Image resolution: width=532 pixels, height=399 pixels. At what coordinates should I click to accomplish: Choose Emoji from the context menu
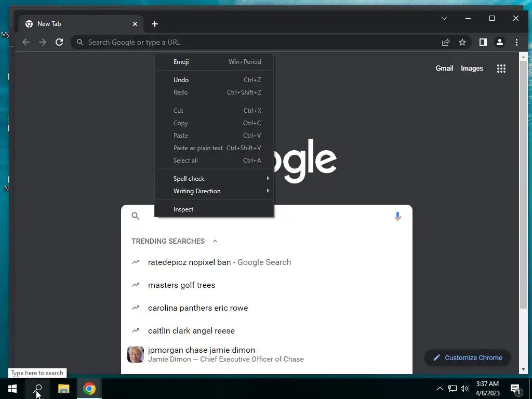pyautogui.click(x=214, y=62)
